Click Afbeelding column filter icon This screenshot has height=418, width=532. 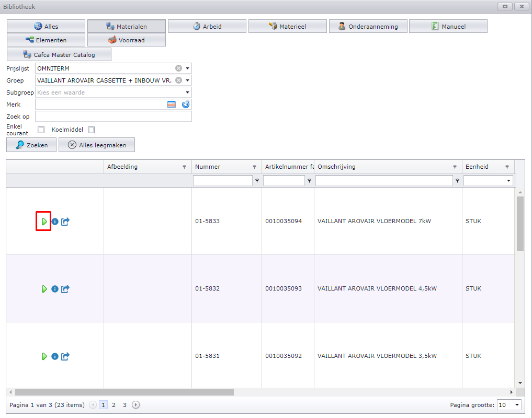pyautogui.click(x=184, y=167)
